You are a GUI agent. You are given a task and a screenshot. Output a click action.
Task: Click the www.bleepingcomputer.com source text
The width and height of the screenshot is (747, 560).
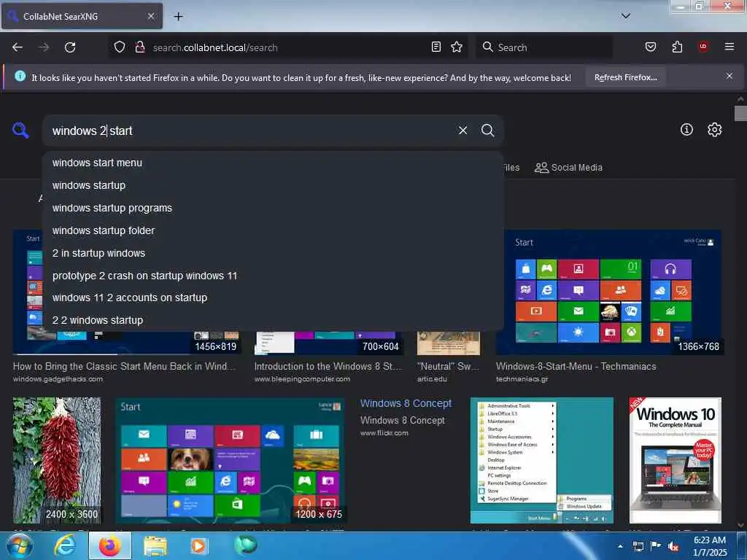pyautogui.click(x=302, y=379)
